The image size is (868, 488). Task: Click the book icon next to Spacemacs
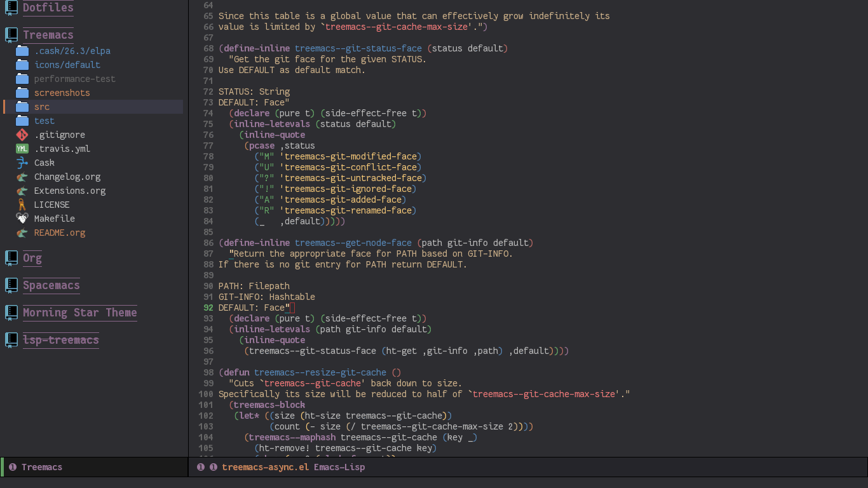pos(11,285)
